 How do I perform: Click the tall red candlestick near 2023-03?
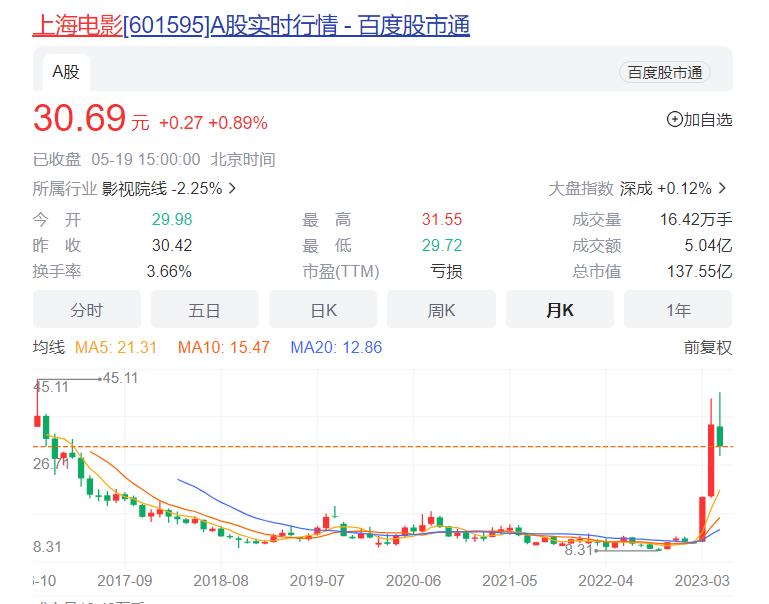pyautogui.click(x=711, y=460)
